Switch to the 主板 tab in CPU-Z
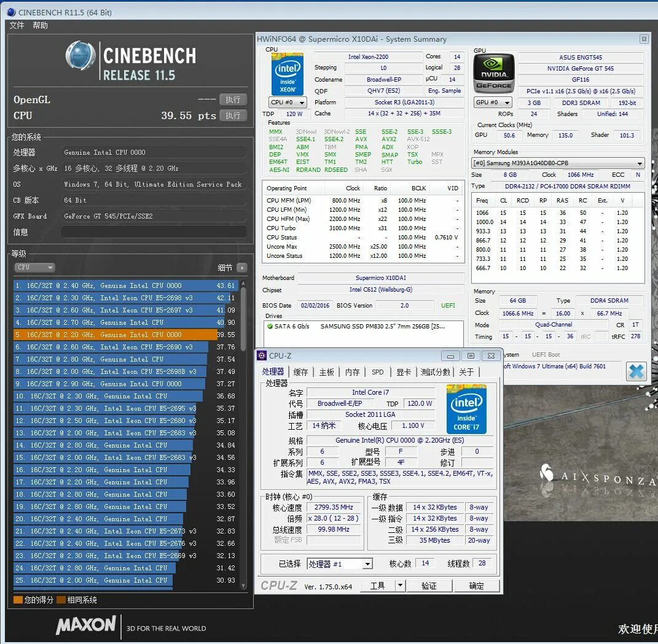658x644 pixels. [x=326, y=372]
